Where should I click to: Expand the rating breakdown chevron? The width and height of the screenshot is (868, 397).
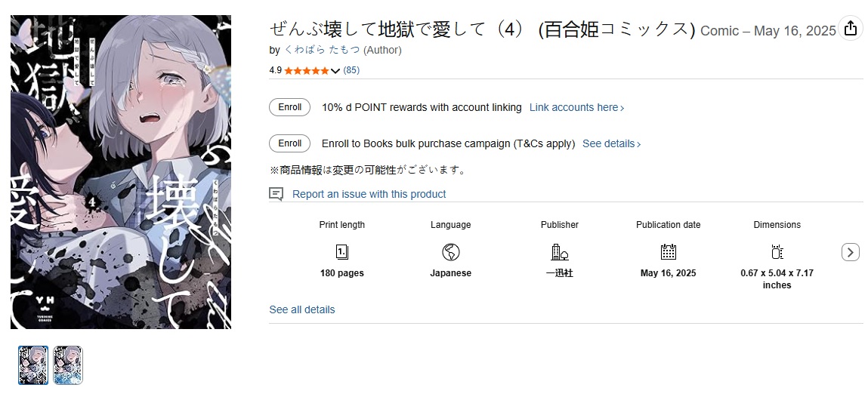click(x=335, y=71)
